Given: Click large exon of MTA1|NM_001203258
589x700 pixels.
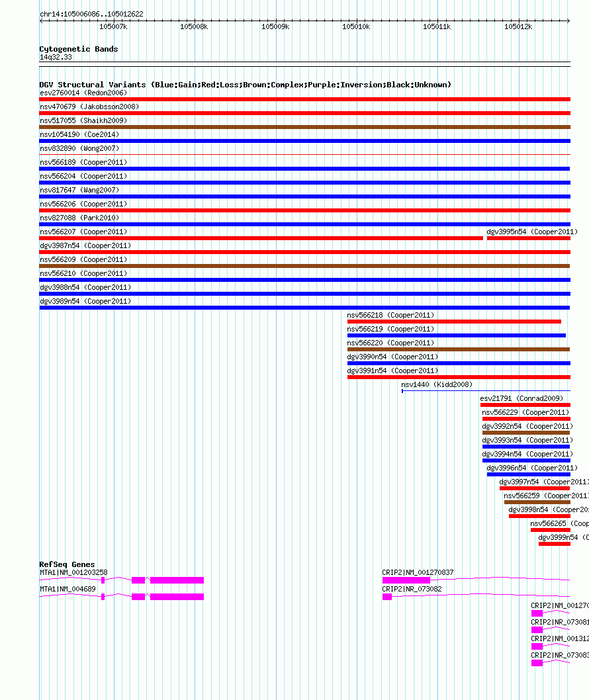Looking at the screenshot, I should click(x=177, y=580).
